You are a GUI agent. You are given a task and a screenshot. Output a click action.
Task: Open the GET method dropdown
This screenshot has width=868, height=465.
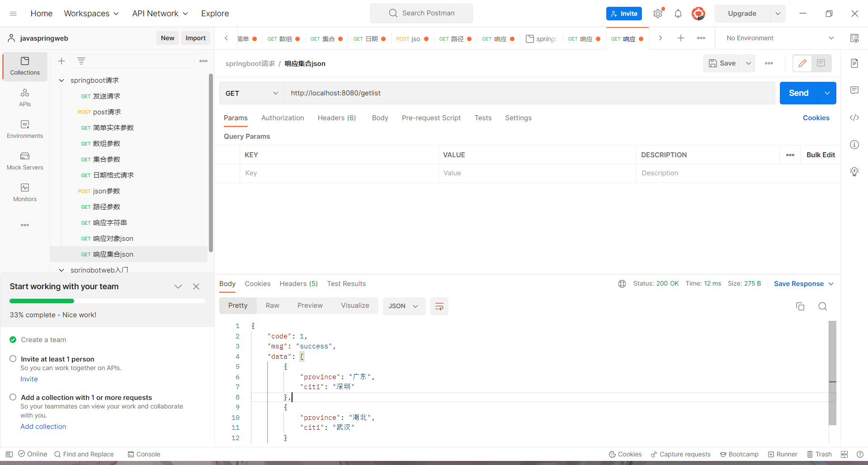pos(251,93)
